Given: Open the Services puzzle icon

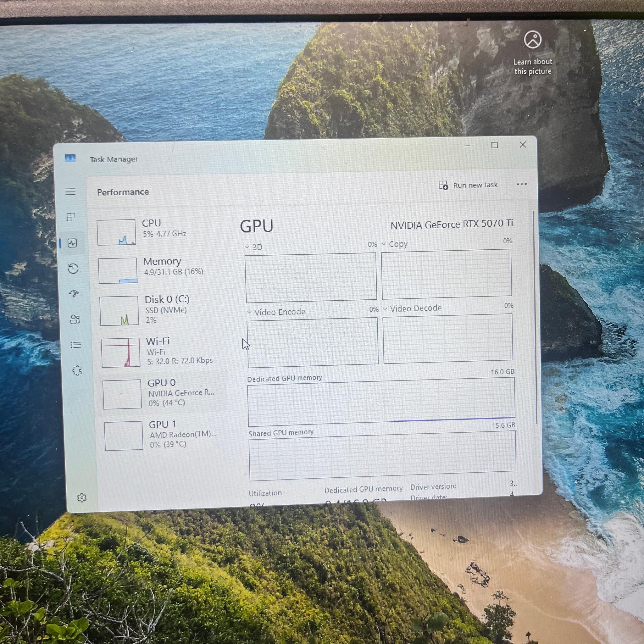Looking at the screenshot, I should (x=77, y=370).
